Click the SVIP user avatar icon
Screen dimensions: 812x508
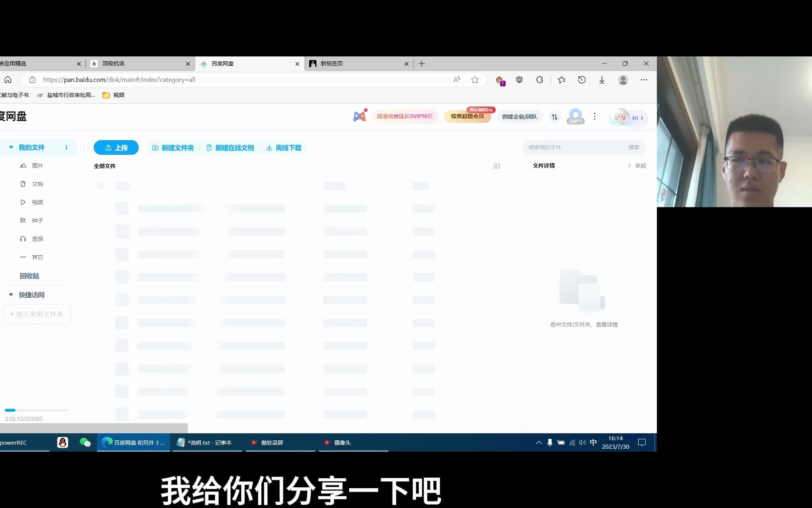[576, 116]
